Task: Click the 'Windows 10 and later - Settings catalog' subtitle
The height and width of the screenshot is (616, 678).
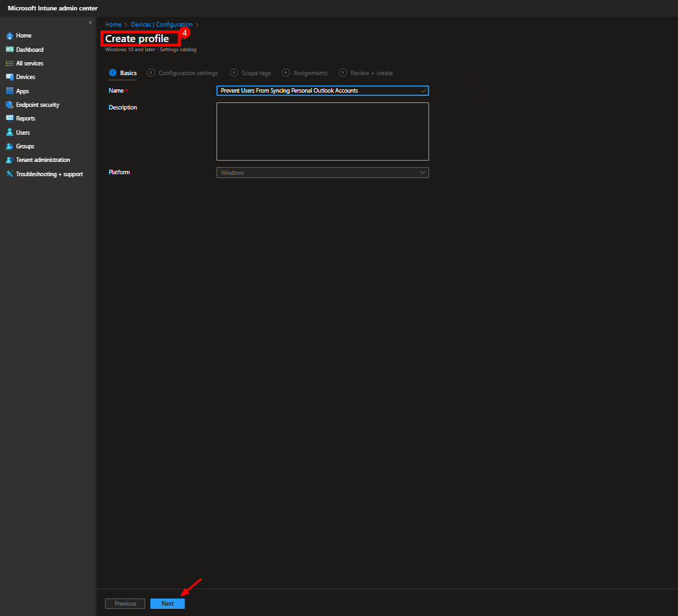Action: [x=151, y=50]
